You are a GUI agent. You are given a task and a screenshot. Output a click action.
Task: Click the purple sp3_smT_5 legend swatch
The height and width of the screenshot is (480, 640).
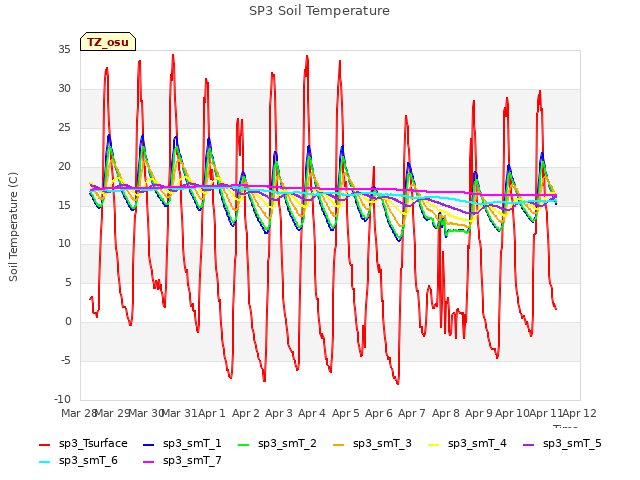point(528,444)
